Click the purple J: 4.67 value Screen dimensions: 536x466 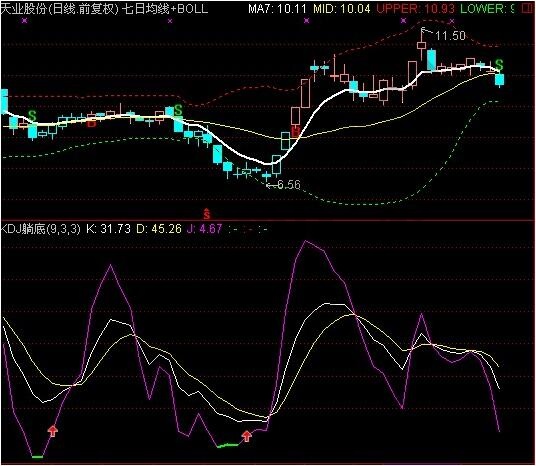[204, 228]
